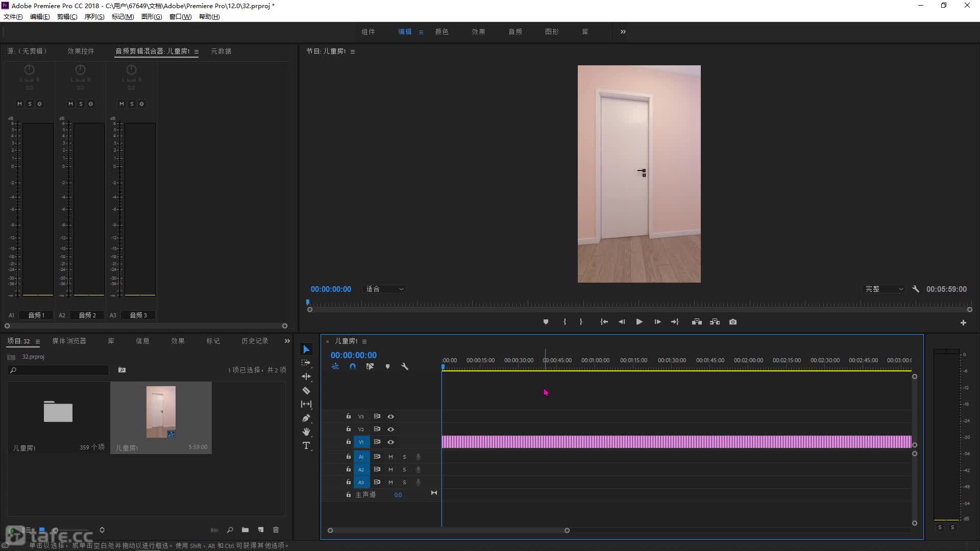
Task: Create a new bin in Project panel
Action: (245, 530)
